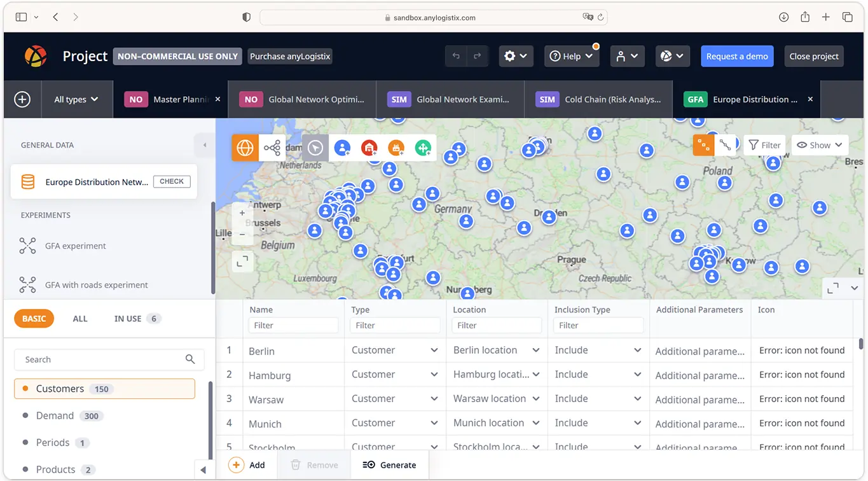
Task: Expand the All types dropdown
Action: point(76,99)
